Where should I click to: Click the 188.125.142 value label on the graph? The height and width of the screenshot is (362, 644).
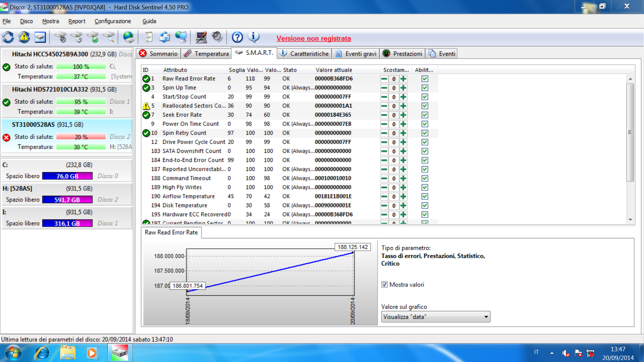pyautogui.click(x=353, y=247)
